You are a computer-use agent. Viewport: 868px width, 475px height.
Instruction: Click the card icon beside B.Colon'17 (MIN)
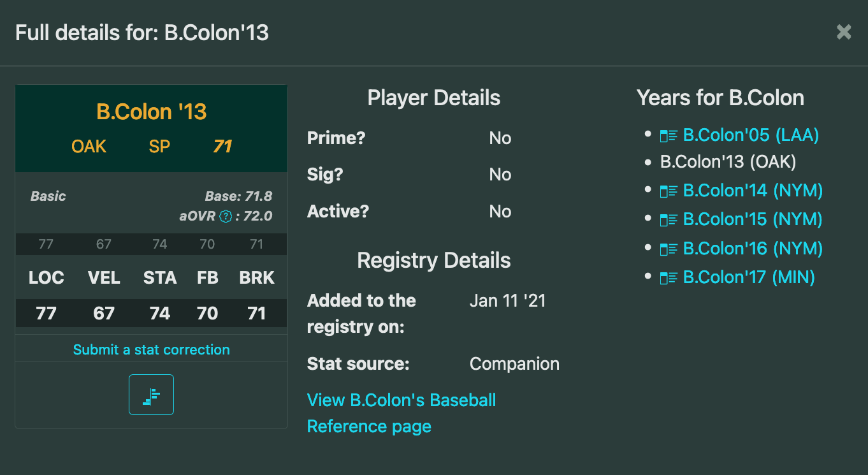point(669,278)
